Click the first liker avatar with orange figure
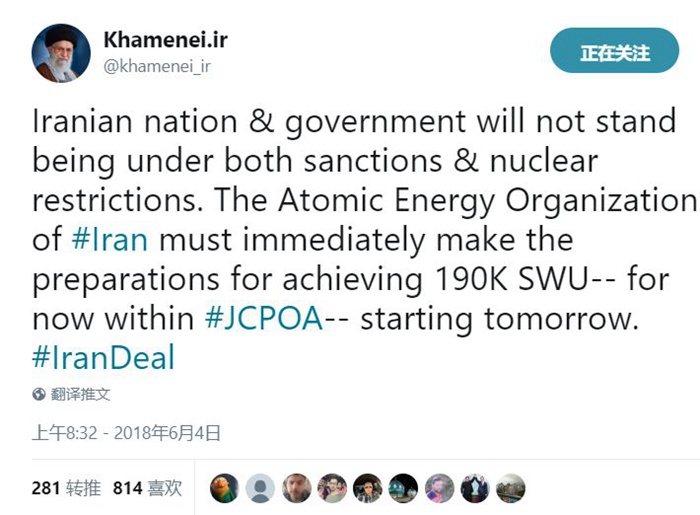The image size is (700, 515). tap(225, 488)
